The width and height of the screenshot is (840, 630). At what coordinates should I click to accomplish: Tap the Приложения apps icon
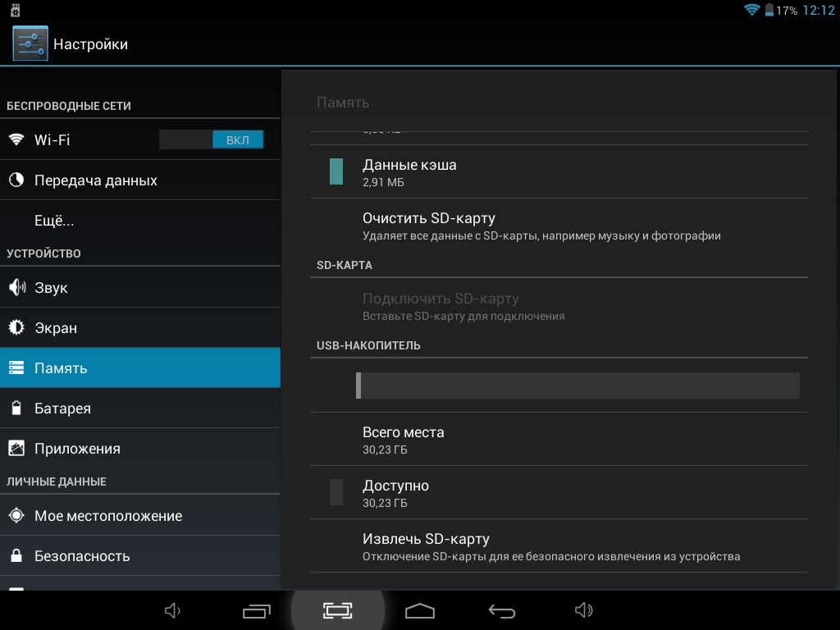tap(16, 449)
